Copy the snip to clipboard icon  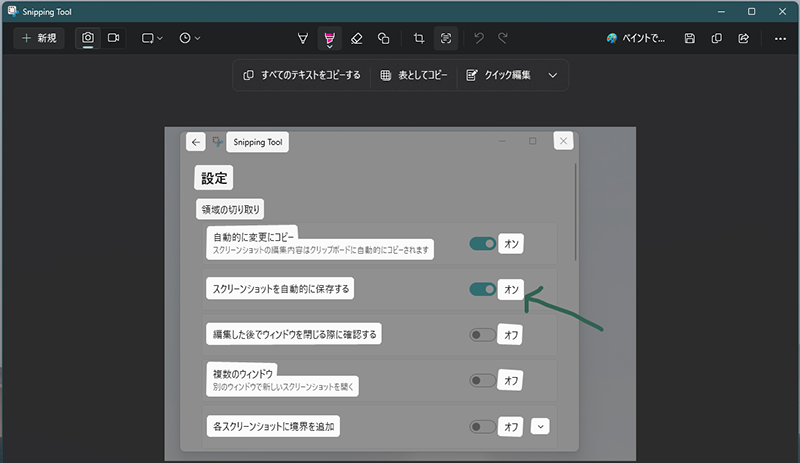coord(716,38)
